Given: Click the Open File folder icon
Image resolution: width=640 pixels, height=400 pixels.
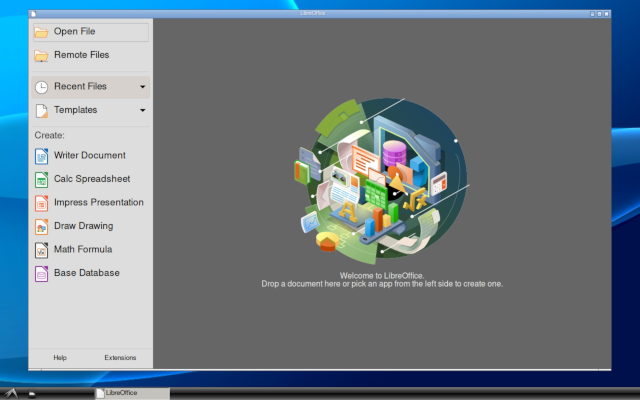Looking at the screenshot, I should pos(41,32).
